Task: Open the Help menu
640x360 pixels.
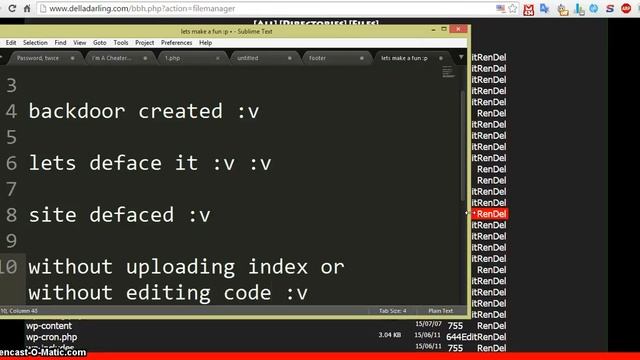Action: pos(205,42)
